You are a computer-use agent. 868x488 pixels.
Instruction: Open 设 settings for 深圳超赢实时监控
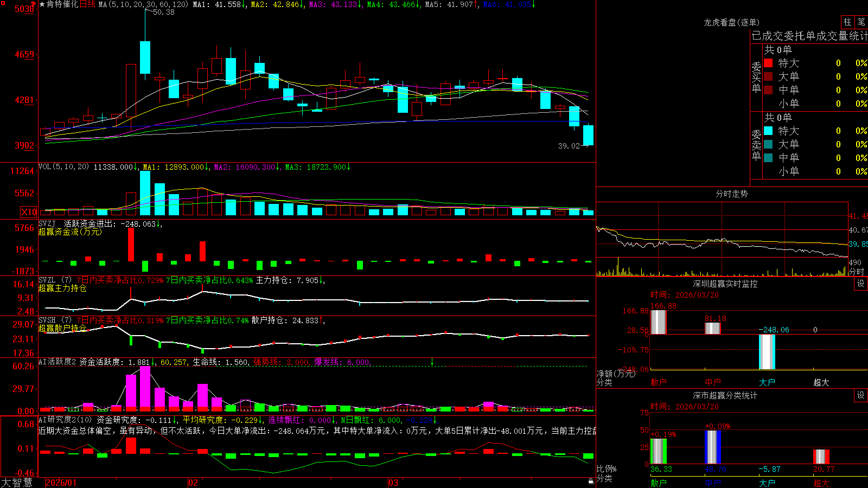[x=861, y=284]
